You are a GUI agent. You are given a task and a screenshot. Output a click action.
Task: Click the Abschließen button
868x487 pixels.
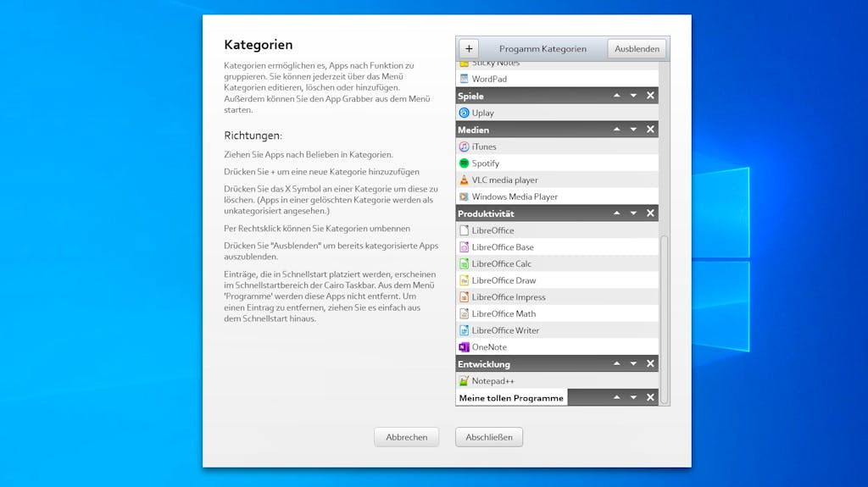(x=489, y=437)
